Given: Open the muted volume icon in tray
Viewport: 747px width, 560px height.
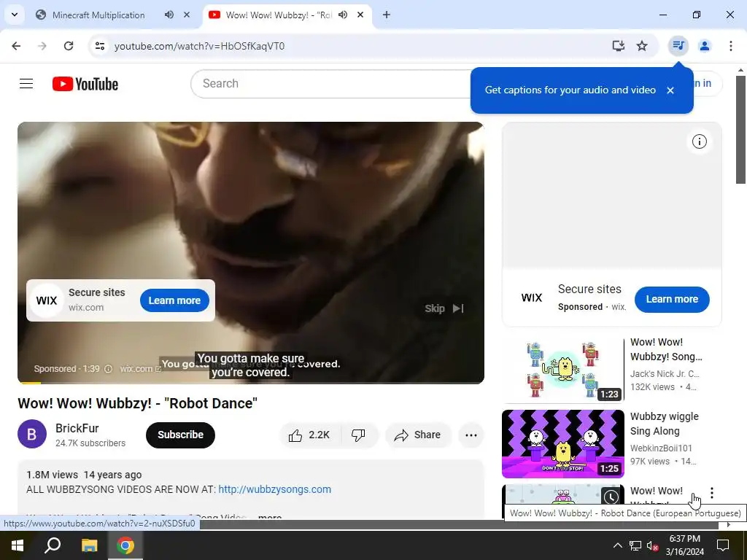Looking at the screenshot, I should pyautogui.click(x=652, y=545).
